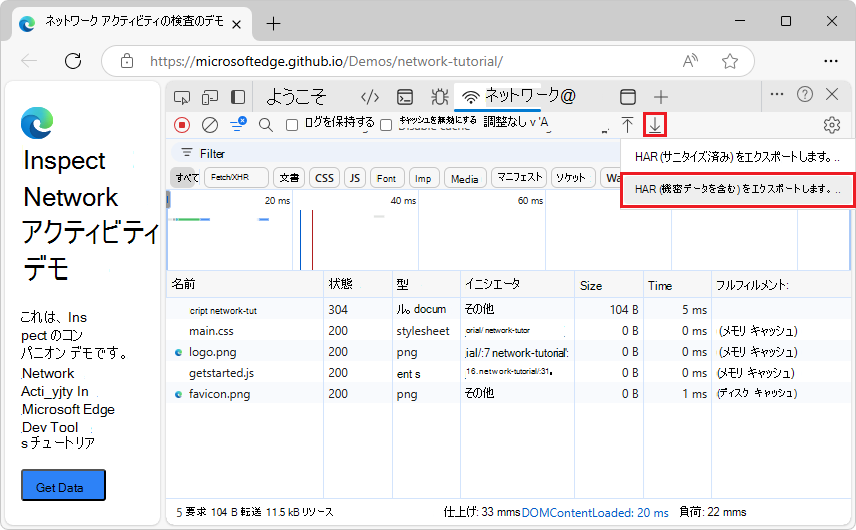
Task: Sort by Size column header
Action: [609, 284]
